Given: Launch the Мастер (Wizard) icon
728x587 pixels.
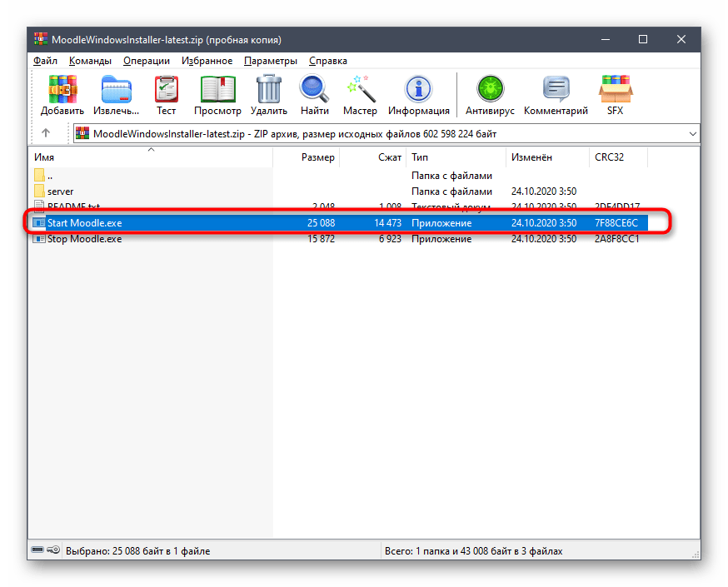Looking at the screenshot, I should 360,90.
